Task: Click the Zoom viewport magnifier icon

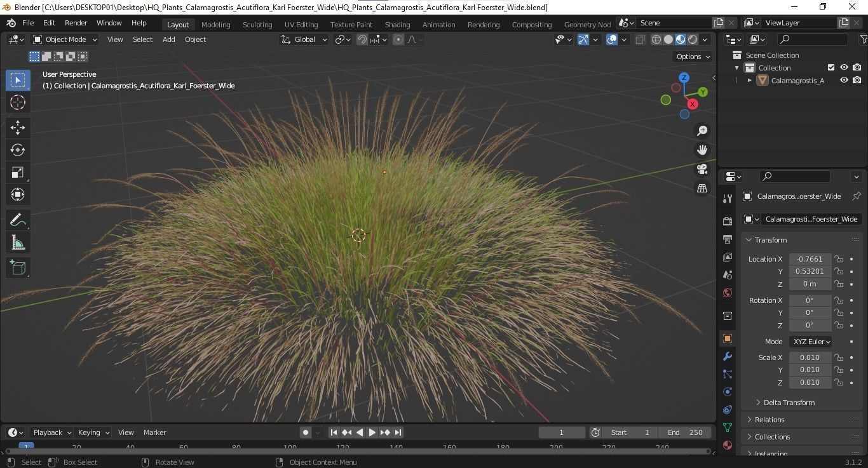Action: coord(702,131)
